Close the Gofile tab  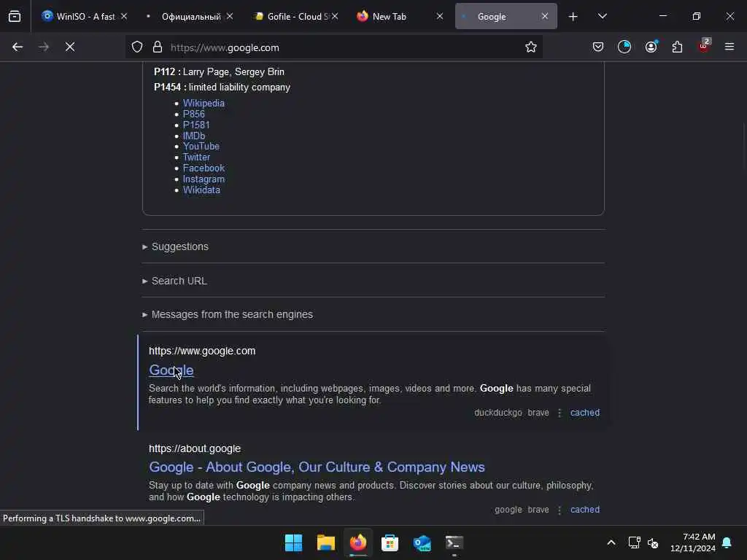pos(335,17)
